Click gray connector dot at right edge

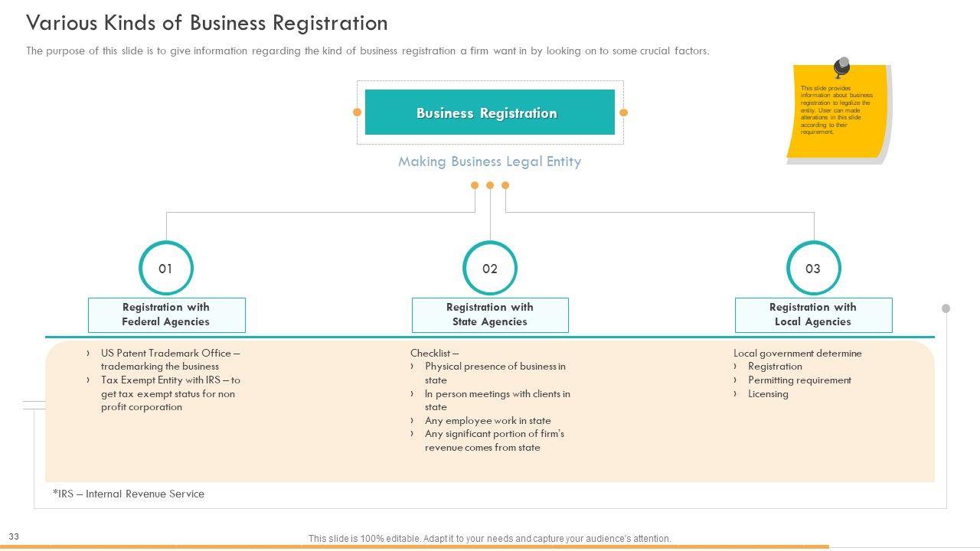(x=946, y=308)
